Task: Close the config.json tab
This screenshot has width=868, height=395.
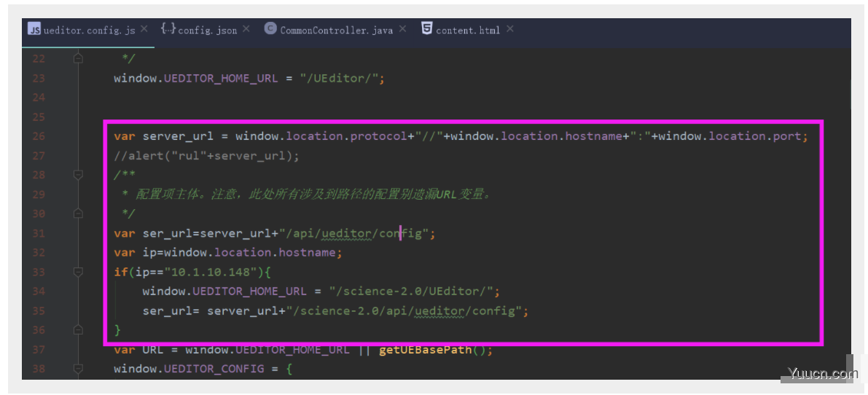Action: (x=246, y=28)
